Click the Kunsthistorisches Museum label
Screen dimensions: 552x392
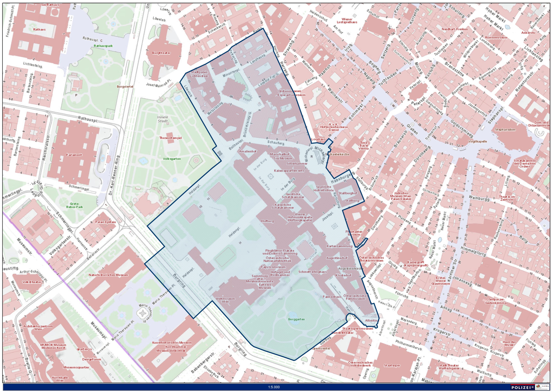pos(172,343)
